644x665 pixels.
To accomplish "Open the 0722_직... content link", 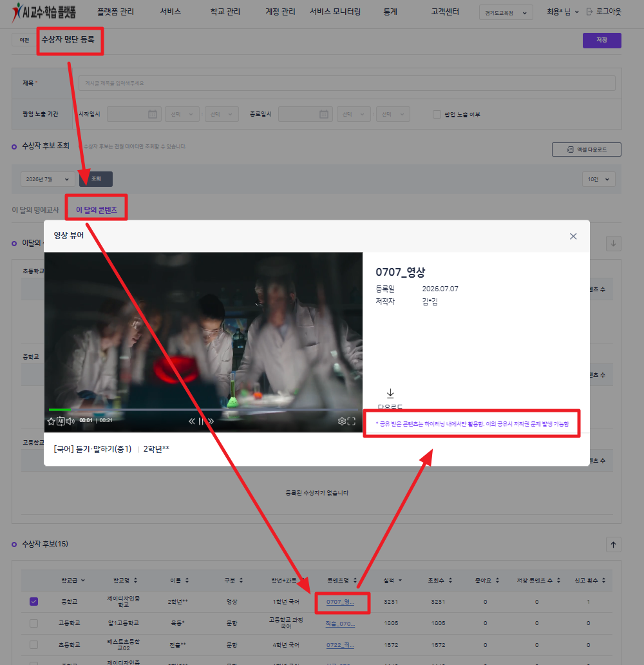I will coord(340,645).
